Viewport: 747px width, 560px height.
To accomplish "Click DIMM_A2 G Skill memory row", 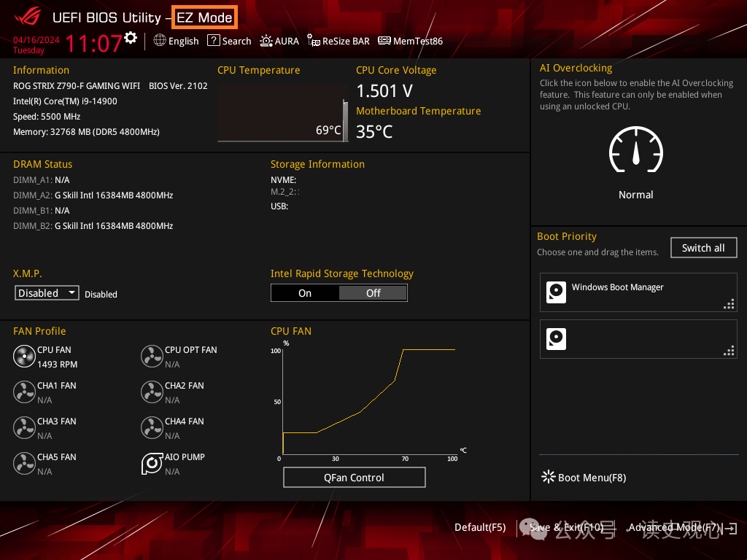I will pos(93,195).
